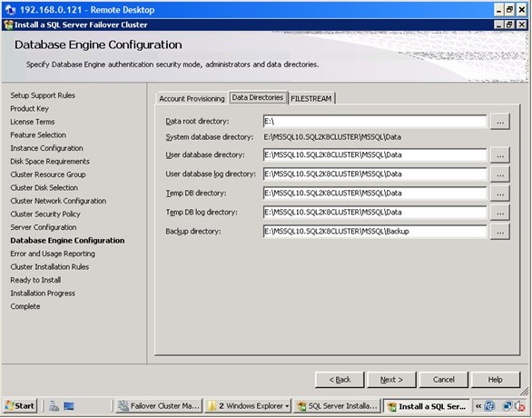532x418 pixels.
Task: Switch to the FILESTREAM tab
Action: point(311,98)
